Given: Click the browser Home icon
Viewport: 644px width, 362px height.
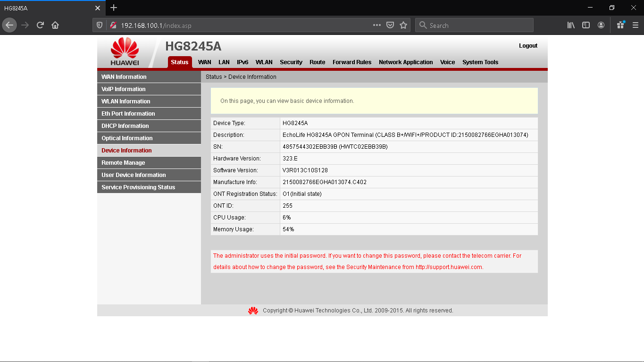Looking at the screenshot, I should [55, 25].
